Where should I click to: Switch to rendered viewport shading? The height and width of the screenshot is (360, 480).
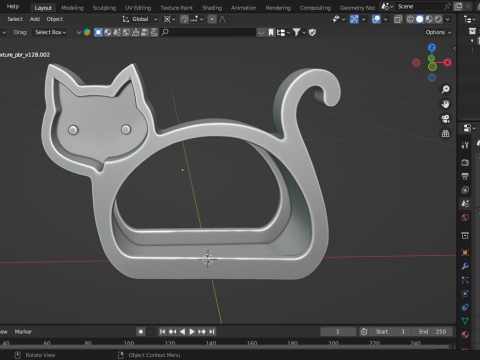coord(438,19)
